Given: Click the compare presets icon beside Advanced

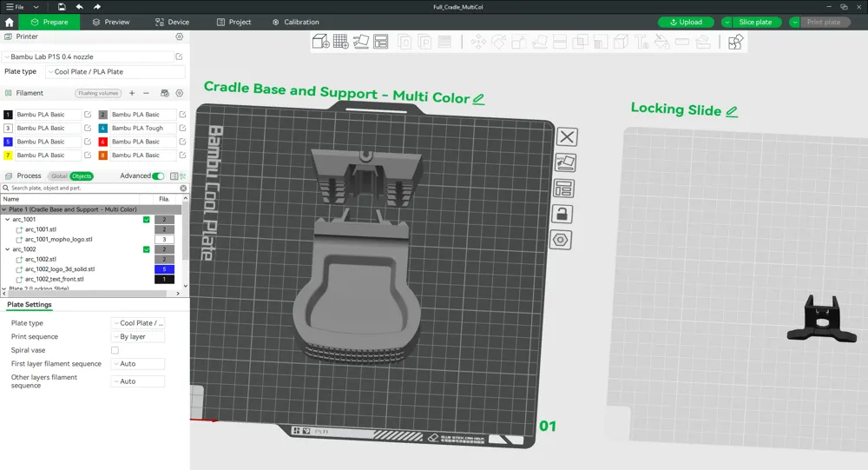Looking at the screenshot, I should pyautogui.click(x=174, y=175).
